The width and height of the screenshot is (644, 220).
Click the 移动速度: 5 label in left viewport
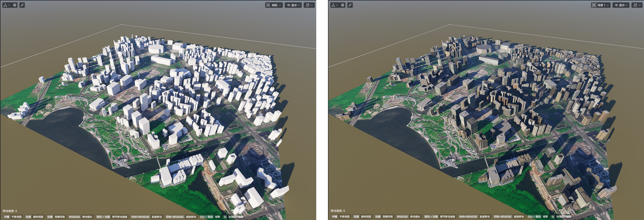click(10, 211)
